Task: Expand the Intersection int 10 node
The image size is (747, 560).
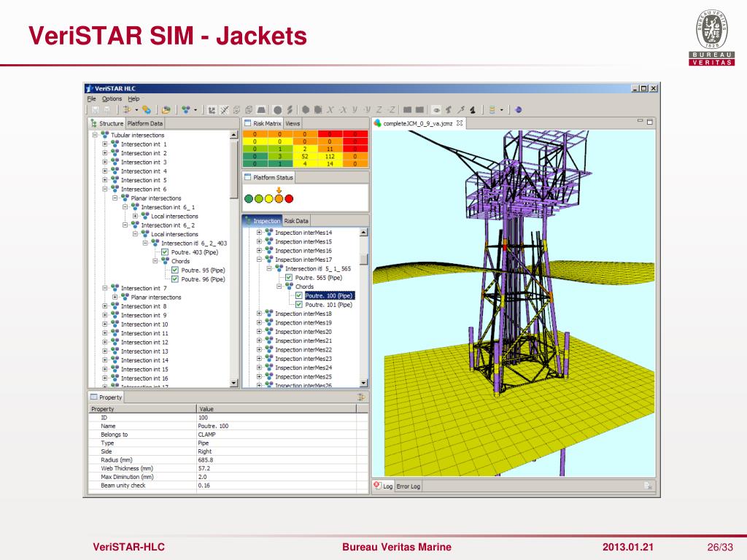Action: pos(105,324)
